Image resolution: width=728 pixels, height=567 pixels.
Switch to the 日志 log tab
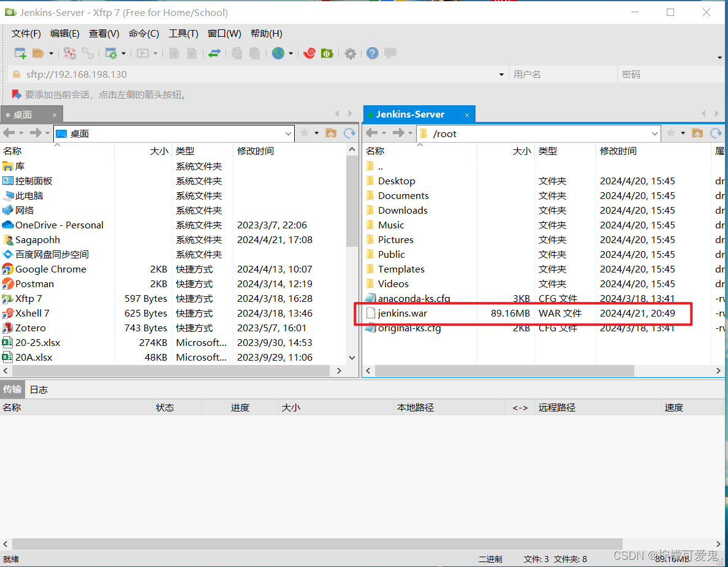pyautogui.click(x=39, y=390)
